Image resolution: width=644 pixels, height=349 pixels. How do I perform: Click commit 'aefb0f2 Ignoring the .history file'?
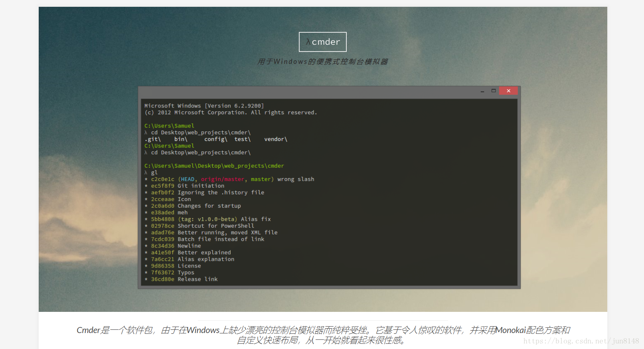204,192
